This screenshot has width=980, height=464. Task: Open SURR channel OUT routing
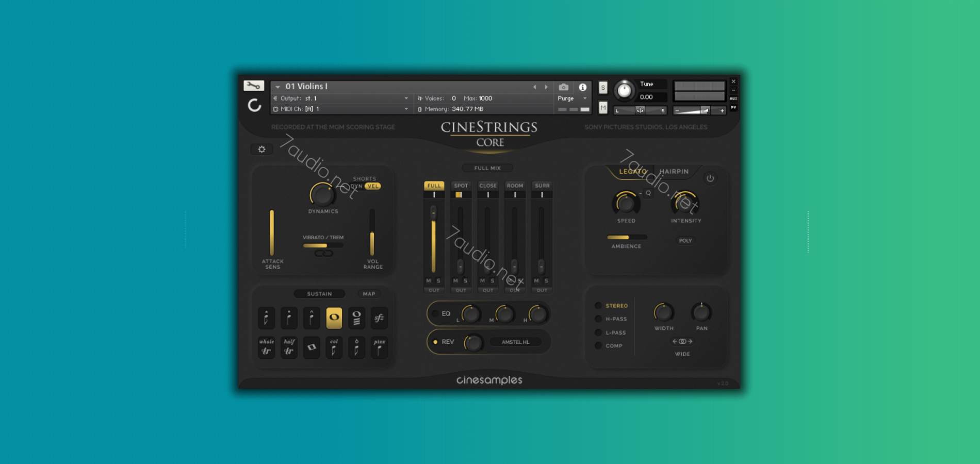542,290
